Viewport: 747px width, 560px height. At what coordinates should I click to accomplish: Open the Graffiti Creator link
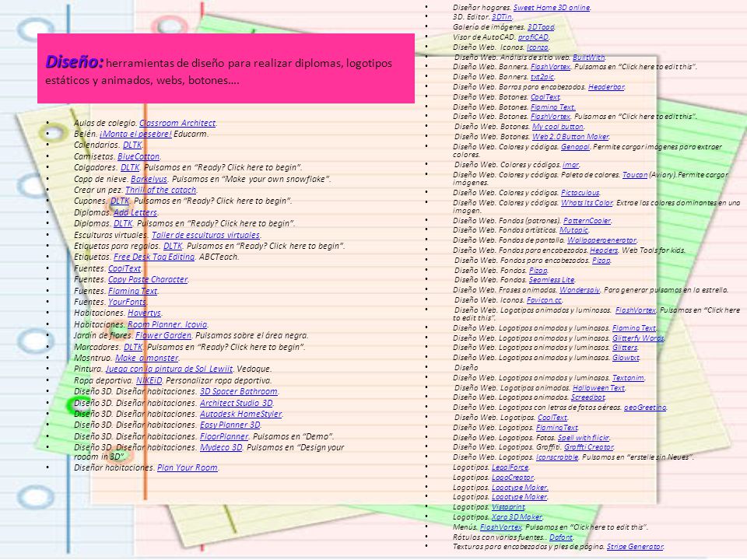pyautogui.click(x=589, y=447)
